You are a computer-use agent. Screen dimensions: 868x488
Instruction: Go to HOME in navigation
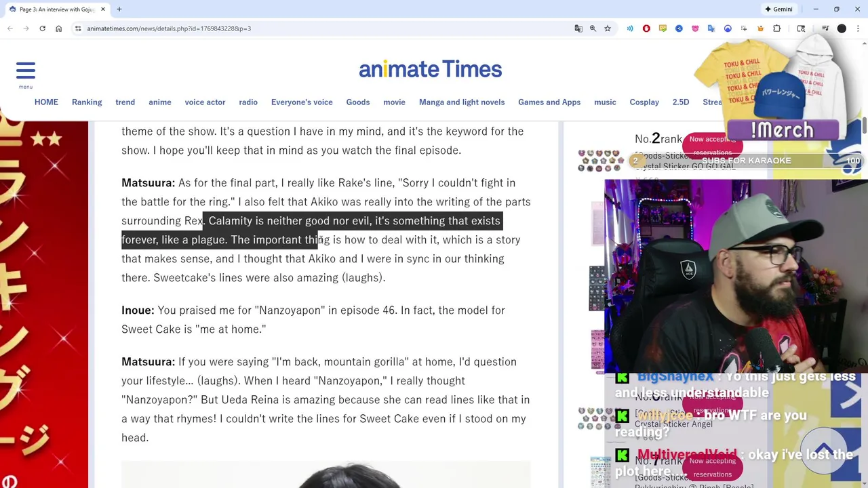46,102
